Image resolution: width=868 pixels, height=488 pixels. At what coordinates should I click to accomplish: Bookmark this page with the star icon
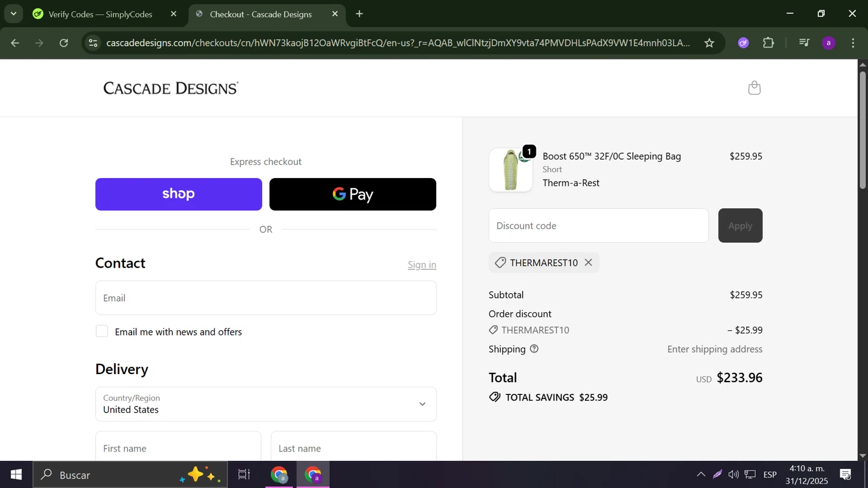pyautogui.click(x=709, y=43)
